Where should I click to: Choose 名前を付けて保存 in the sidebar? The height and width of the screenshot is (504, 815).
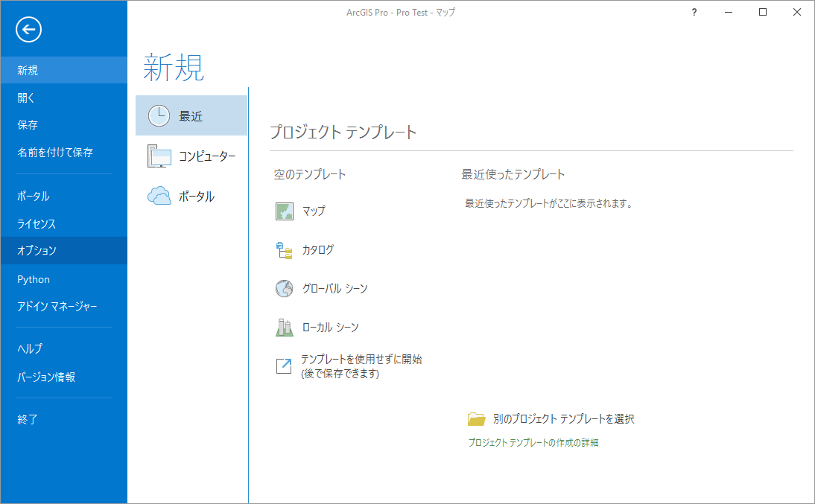(x=64, y=152)
